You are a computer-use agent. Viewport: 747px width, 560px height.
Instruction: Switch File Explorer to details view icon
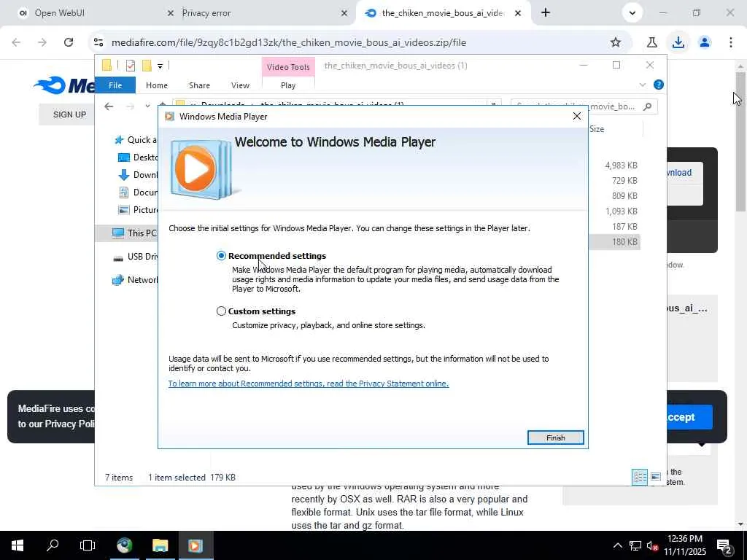[x=639, y=477]
